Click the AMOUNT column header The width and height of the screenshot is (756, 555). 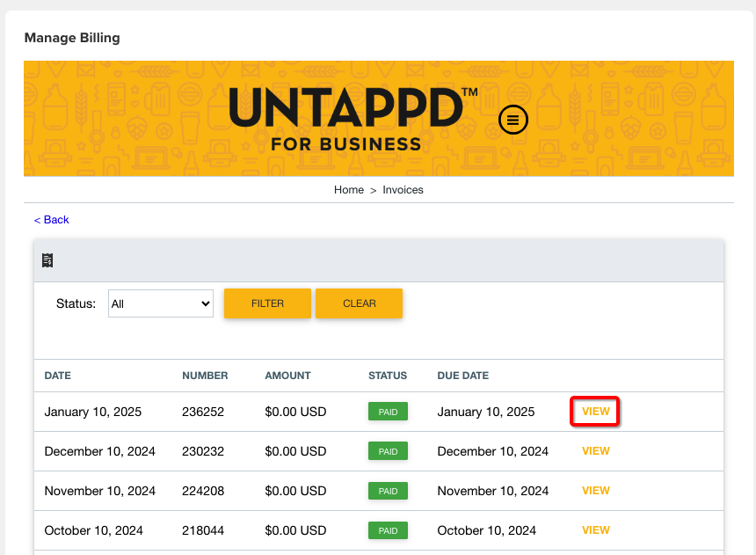coord(287,376)
